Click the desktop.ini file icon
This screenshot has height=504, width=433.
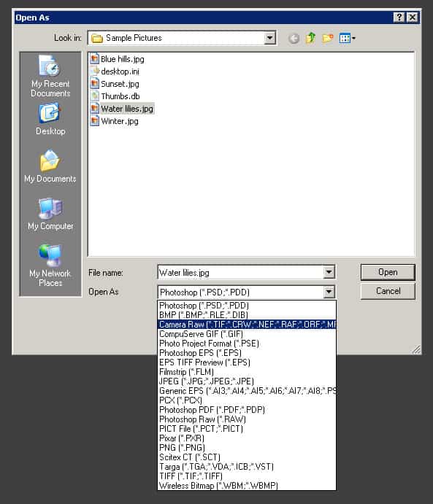pyautogui.click(x=94, y=71)
